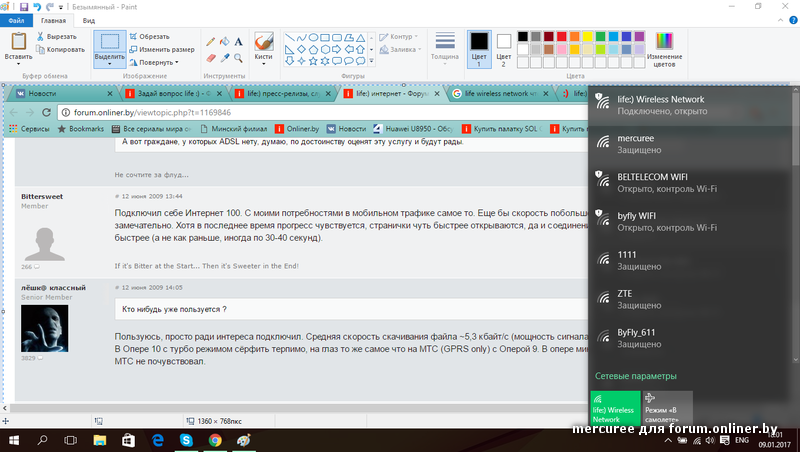The image size is (800, 452).
Task: Open Изменить размер resize dialog
Action: click(x=162, y=49)
